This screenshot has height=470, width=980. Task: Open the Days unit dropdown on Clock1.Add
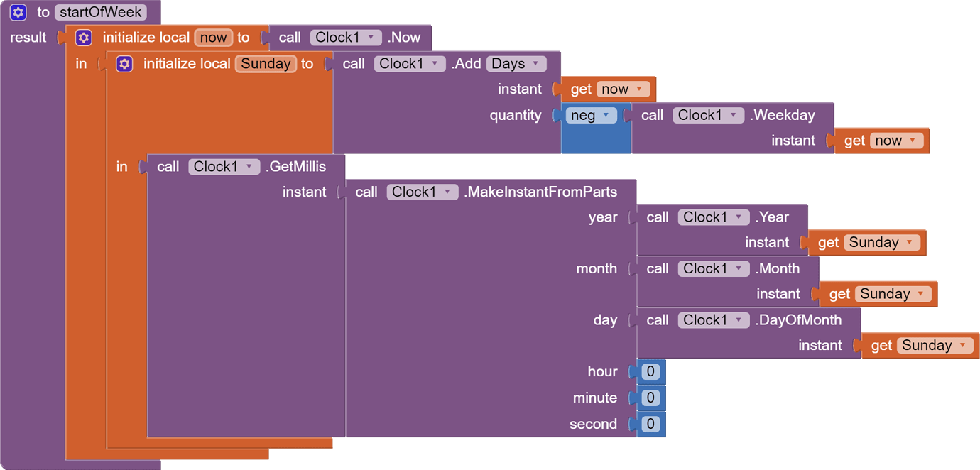coord(516,63)
